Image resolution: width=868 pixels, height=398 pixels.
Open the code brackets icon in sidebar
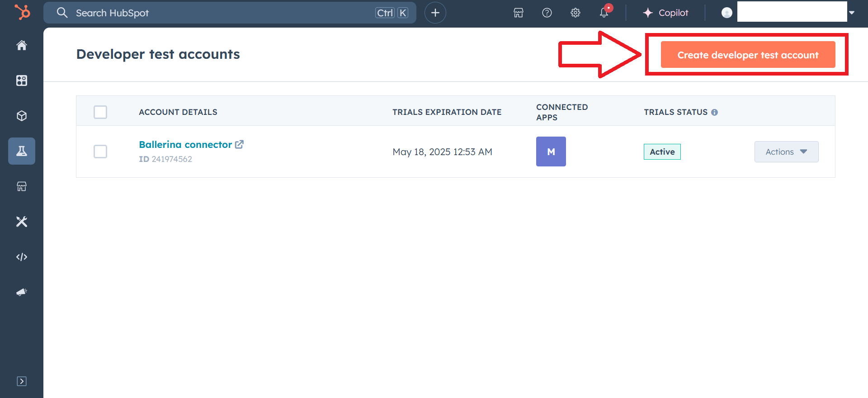pos(22,257)
